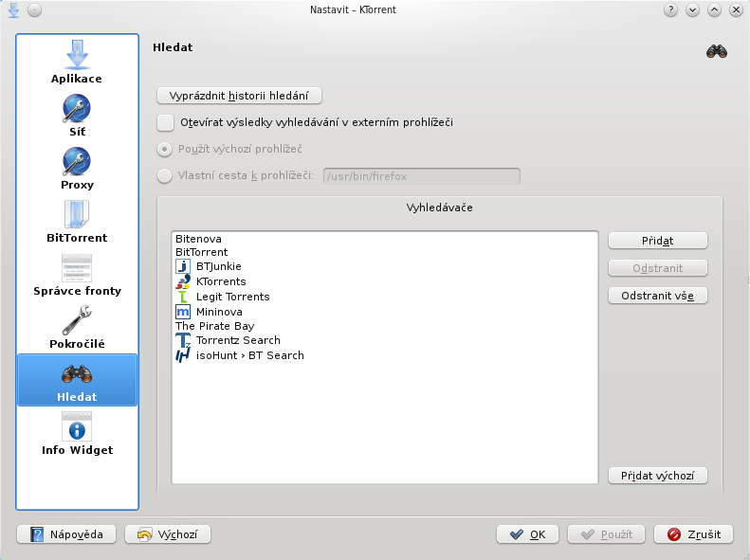Open Nápověda help button
The height and width of the screenshot is (560, 750).
point(66,534)
